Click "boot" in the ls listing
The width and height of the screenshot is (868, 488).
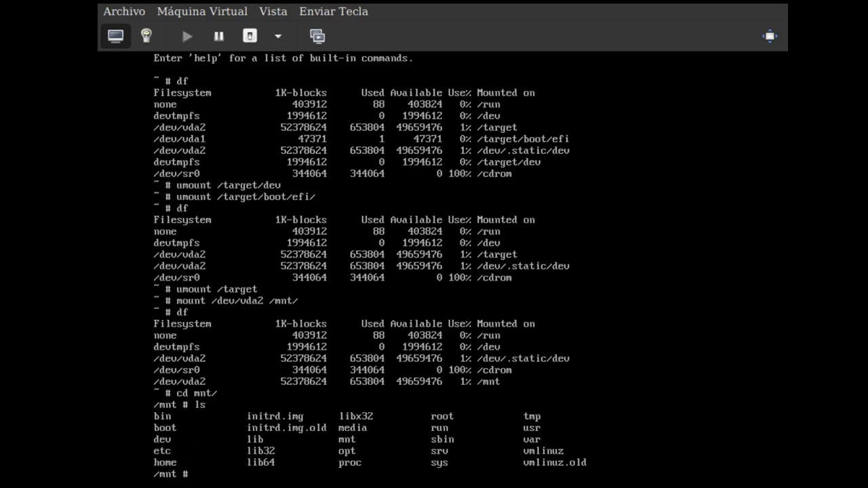tap(165, 428)
